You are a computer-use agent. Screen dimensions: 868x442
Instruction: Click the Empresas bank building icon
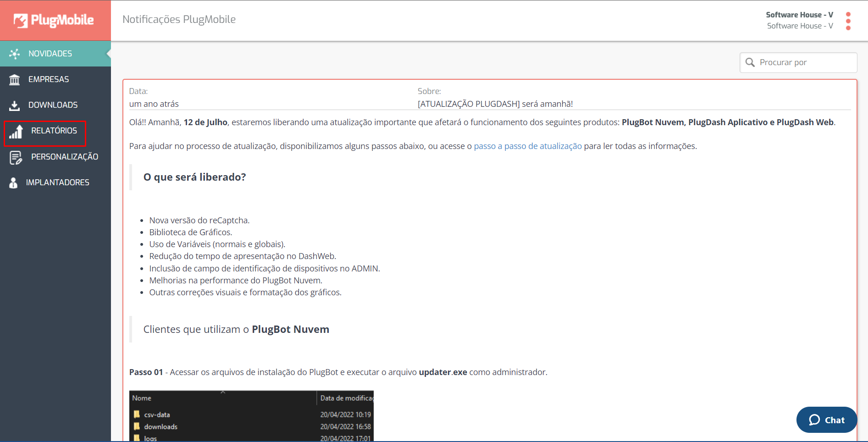click(15, 80)
